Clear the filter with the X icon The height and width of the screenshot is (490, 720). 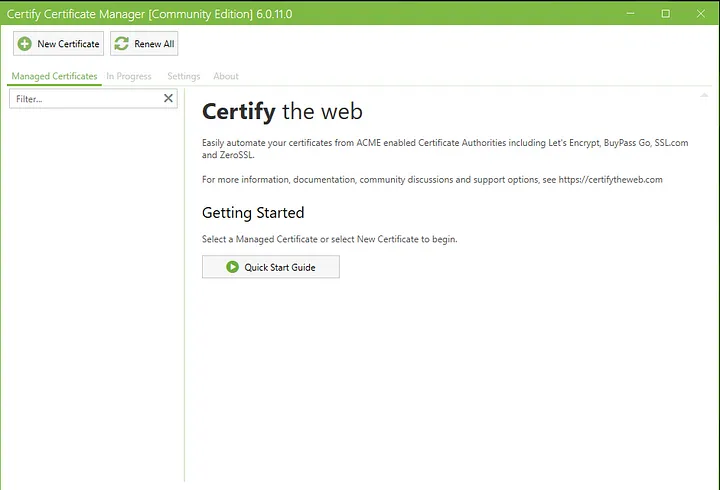click(x=168, y=98)
